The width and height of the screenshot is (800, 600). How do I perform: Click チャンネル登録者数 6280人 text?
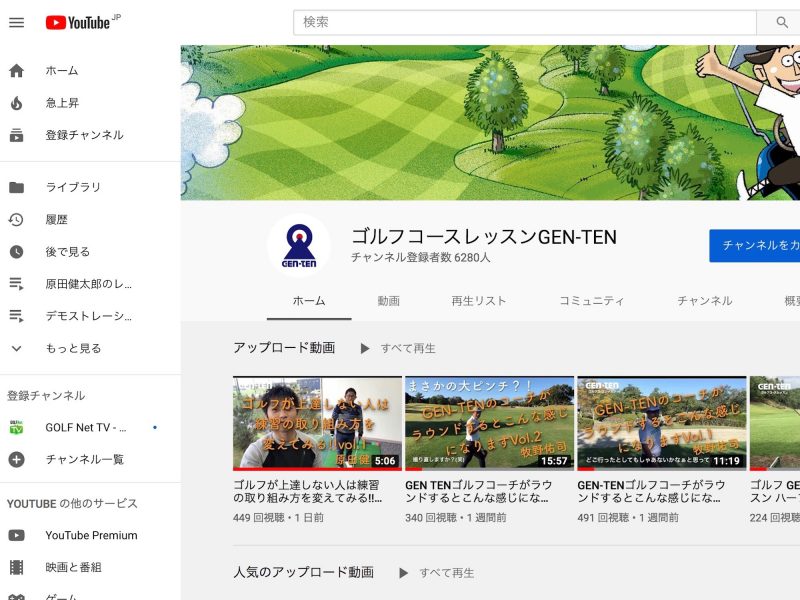420,258
